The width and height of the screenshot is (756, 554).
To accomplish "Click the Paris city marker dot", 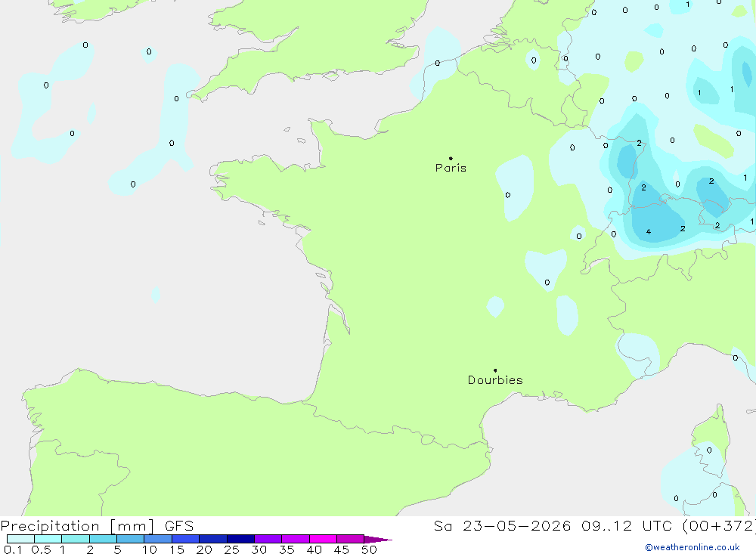I will 451,158.
